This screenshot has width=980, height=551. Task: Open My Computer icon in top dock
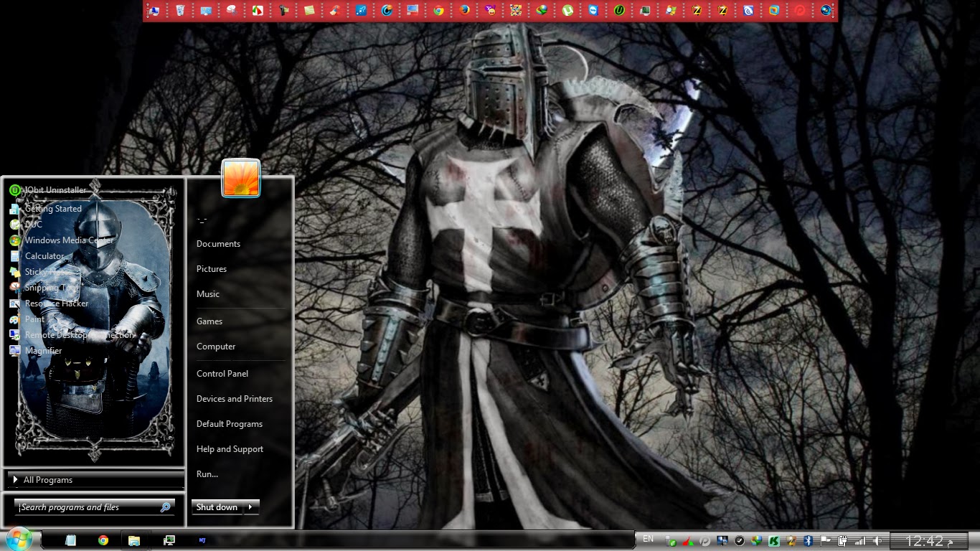click(154, 11)
